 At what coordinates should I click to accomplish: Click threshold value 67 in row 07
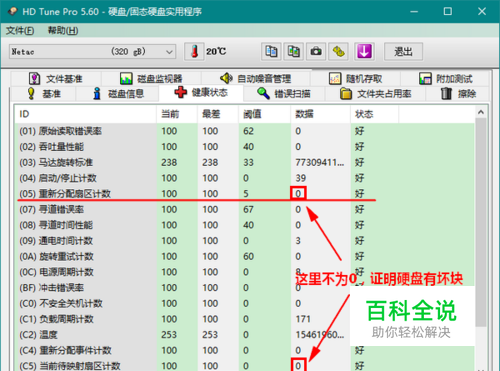point(248,209)
